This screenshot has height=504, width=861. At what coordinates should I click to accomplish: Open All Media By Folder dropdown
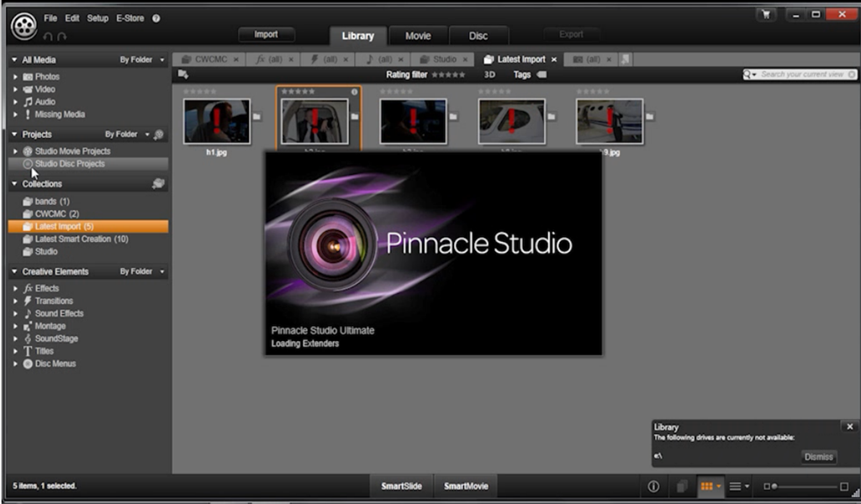point(142,60)
